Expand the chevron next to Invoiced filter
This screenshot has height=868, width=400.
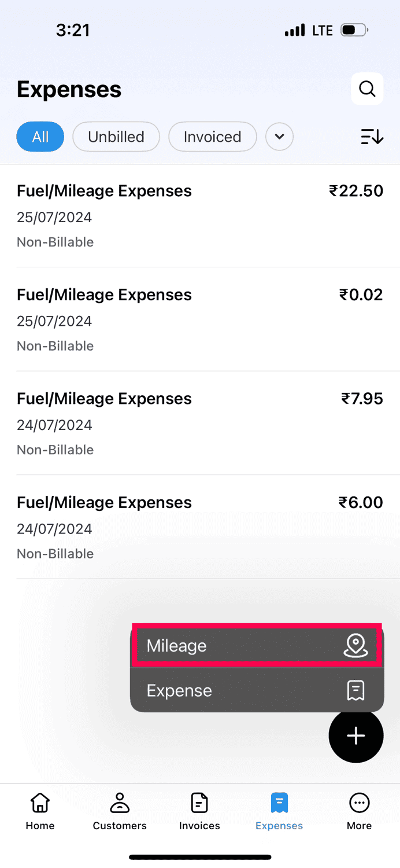click(279, 137)
